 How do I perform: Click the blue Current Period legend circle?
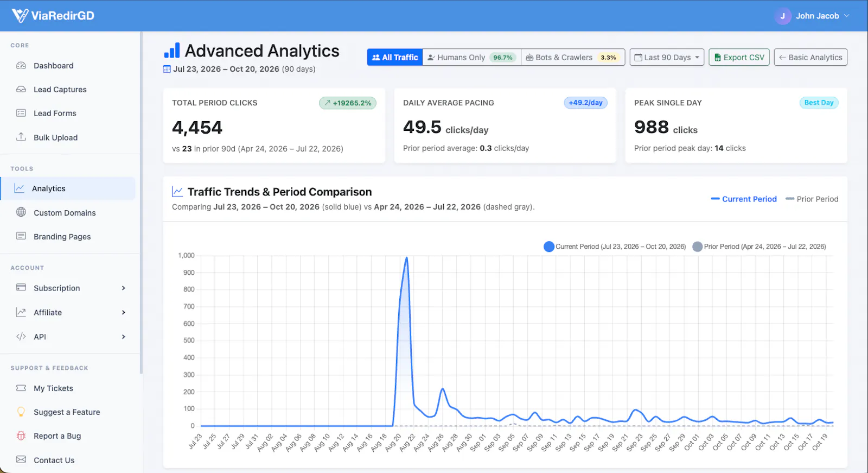pyautogui.click(x=549, y=247)
